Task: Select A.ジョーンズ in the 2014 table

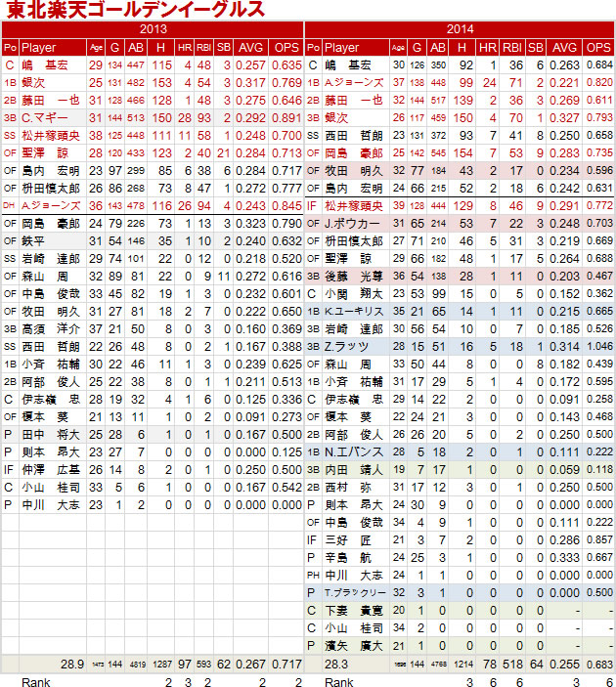Action: pyautogui.click(x=354, y=83)
